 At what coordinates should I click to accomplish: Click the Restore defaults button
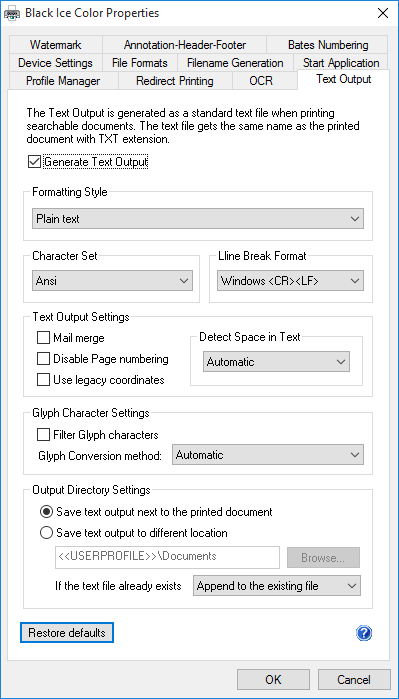click(67, 633)
